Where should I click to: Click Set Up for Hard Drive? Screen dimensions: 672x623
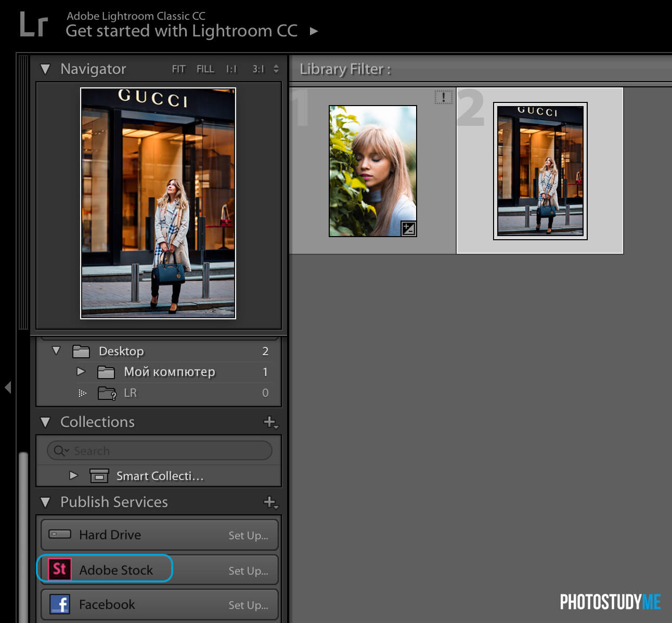pyautogui.click(x=249, y=536)
